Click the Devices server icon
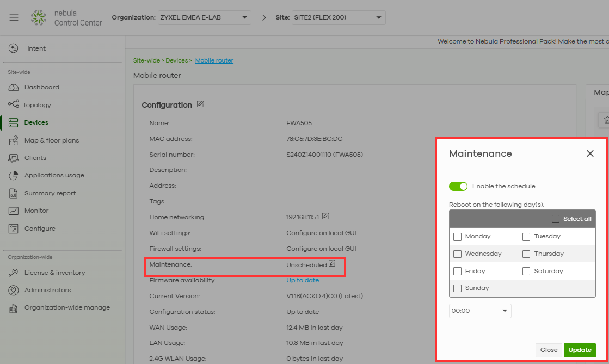The height and width of the screenshot is (364, 609). click(x=13, y=123)
